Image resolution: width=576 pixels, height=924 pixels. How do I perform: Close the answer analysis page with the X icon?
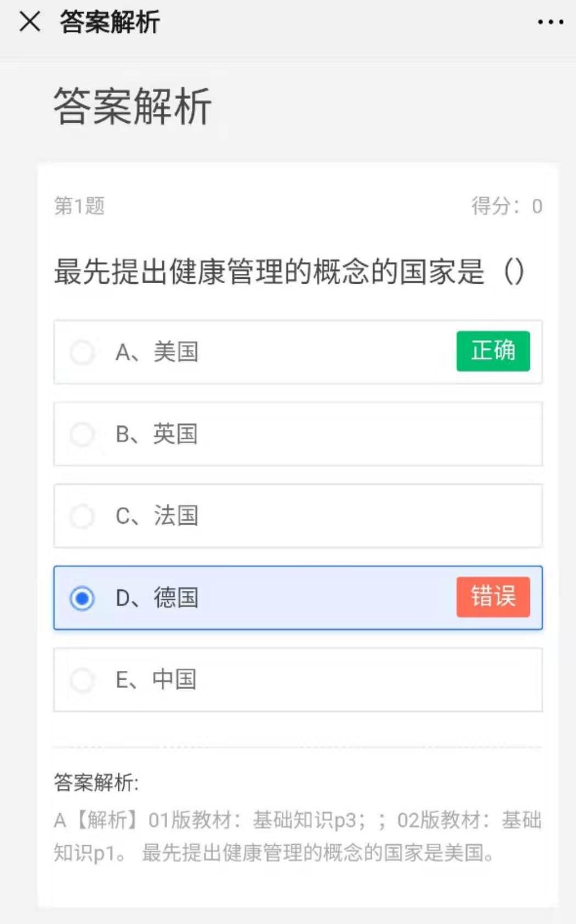tap(30, 22)
